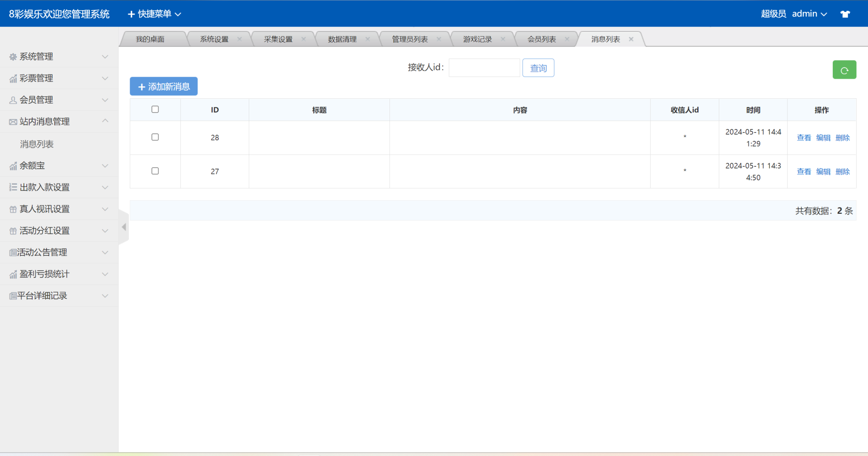868x456 pixels.
Task: Click 删除 link for message 28
Action: pos(842,138)
